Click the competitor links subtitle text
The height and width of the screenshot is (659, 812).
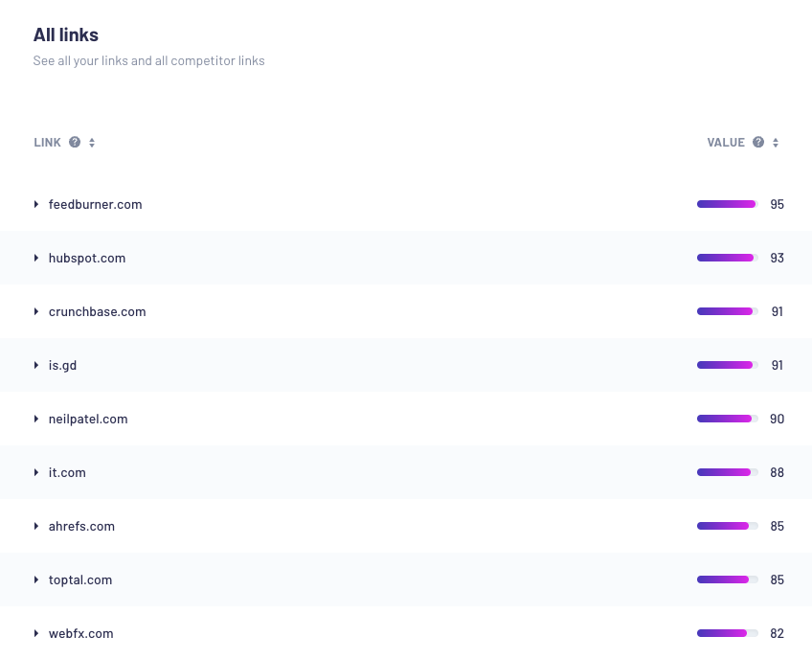[148, 60]
